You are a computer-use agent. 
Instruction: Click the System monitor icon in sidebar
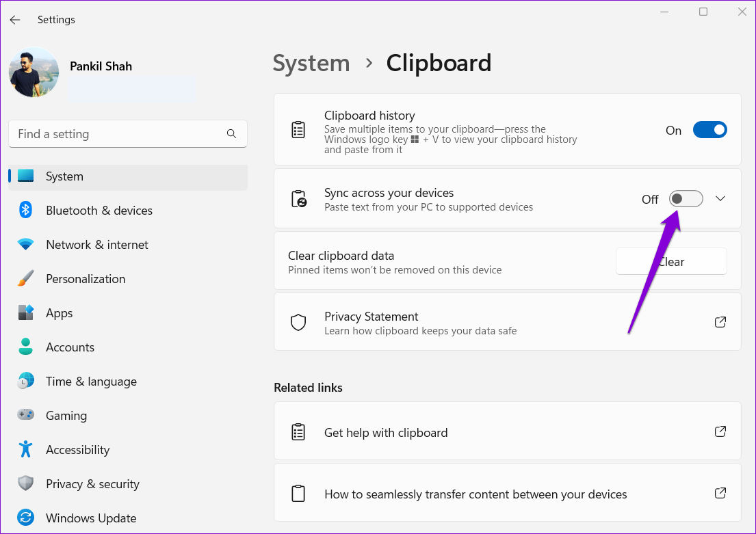pyautogui.click(x=25, y=176)
